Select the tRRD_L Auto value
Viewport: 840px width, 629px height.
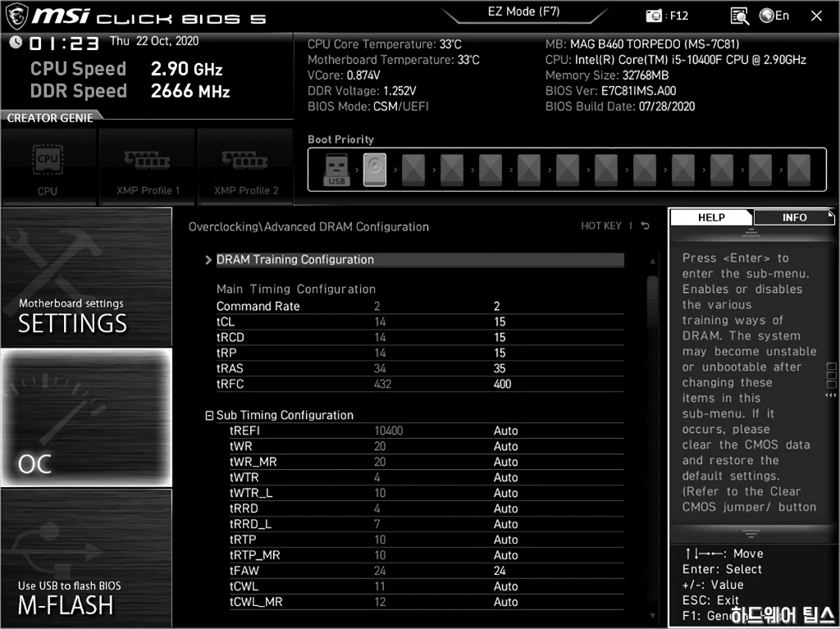(505, 524)
